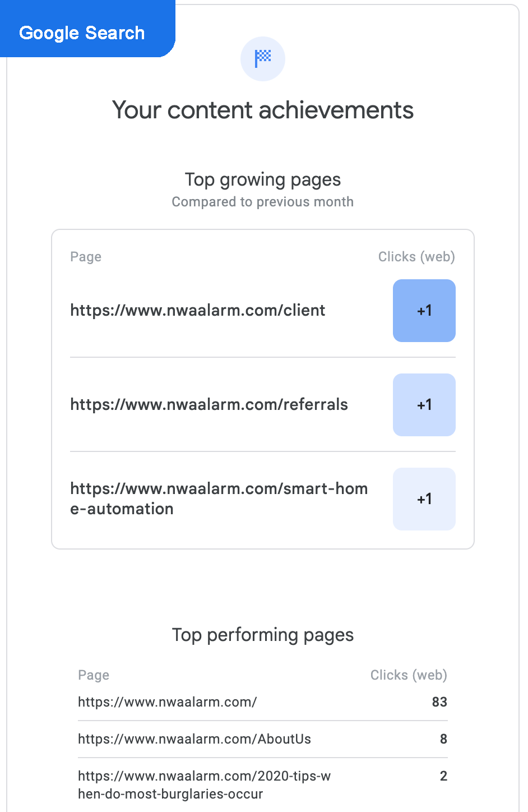528x812 pixels.
Task: Open the 2020-tips burglaries article link
Action: click(204, 785)
